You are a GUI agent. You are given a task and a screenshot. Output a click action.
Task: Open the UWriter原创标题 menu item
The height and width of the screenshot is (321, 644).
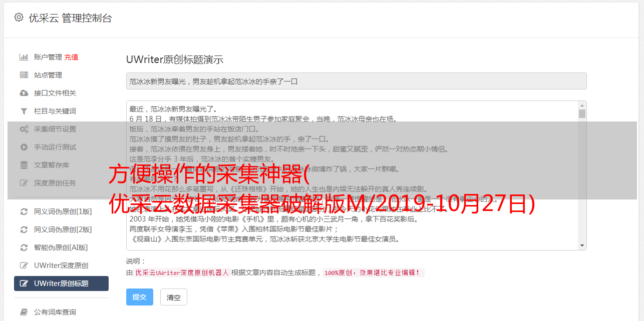click(61, 283)
